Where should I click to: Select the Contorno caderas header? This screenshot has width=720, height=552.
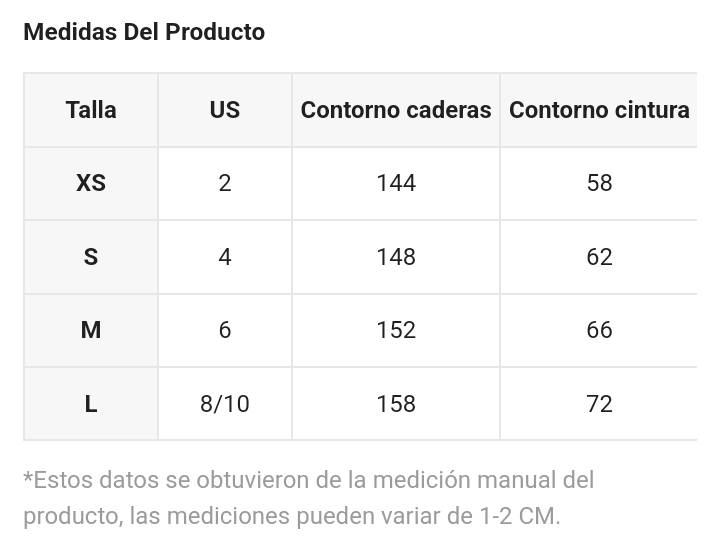coord(396,110)
